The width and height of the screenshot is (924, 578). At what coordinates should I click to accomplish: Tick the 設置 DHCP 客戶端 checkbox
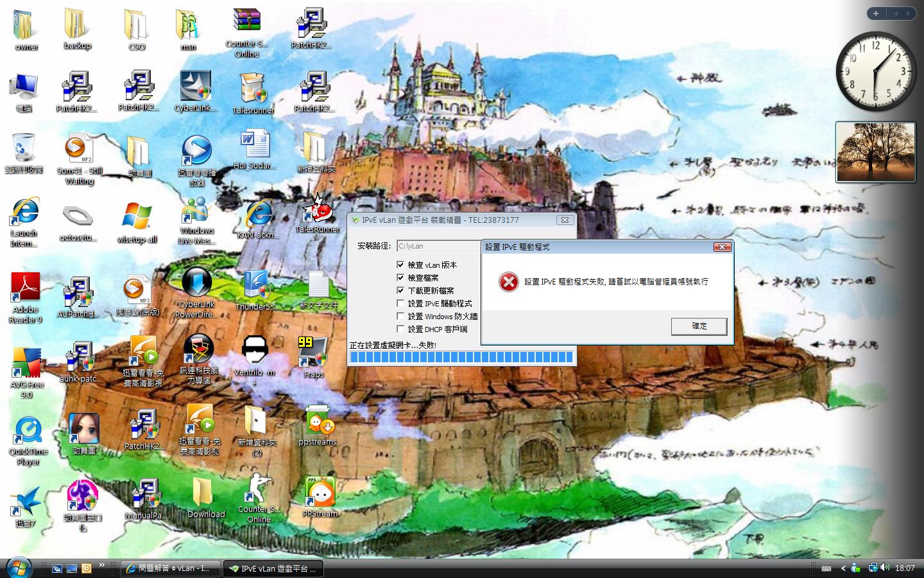coord(400,329)
